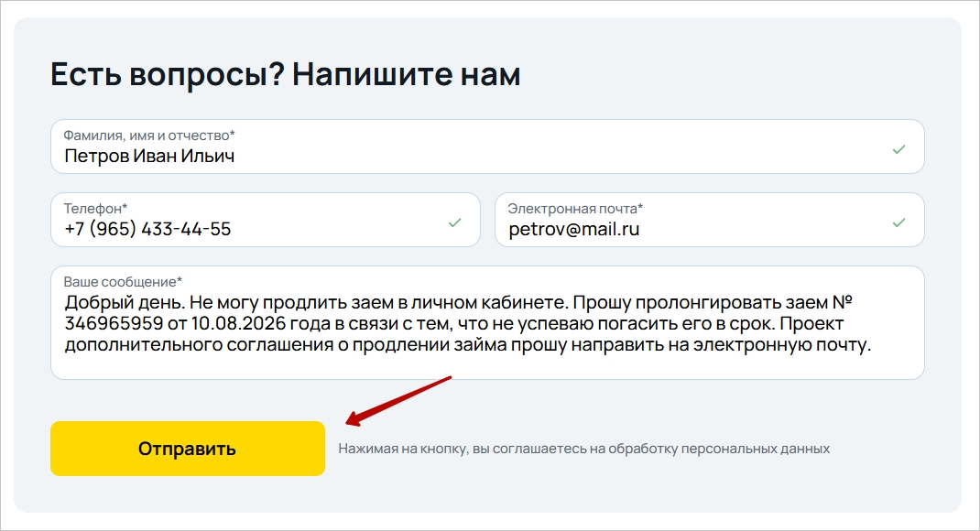Click the red arrow annotation pointing at Отправить

click(398, 401)
